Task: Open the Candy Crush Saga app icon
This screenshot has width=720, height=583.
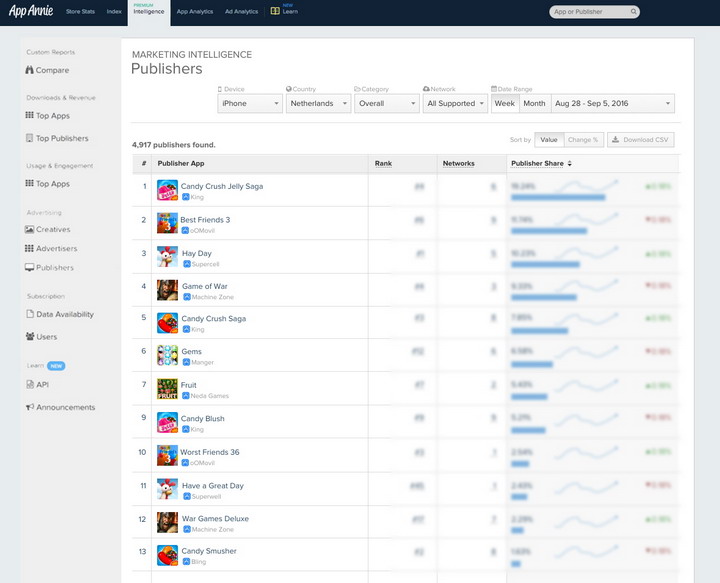Action: 167,323
